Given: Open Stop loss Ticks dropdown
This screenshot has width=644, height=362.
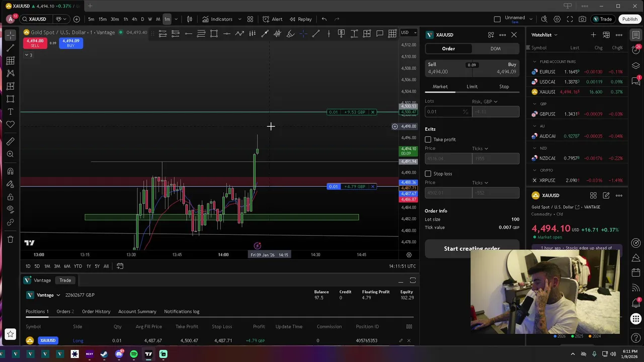Looking at the screenshot, I should point(480,183).
